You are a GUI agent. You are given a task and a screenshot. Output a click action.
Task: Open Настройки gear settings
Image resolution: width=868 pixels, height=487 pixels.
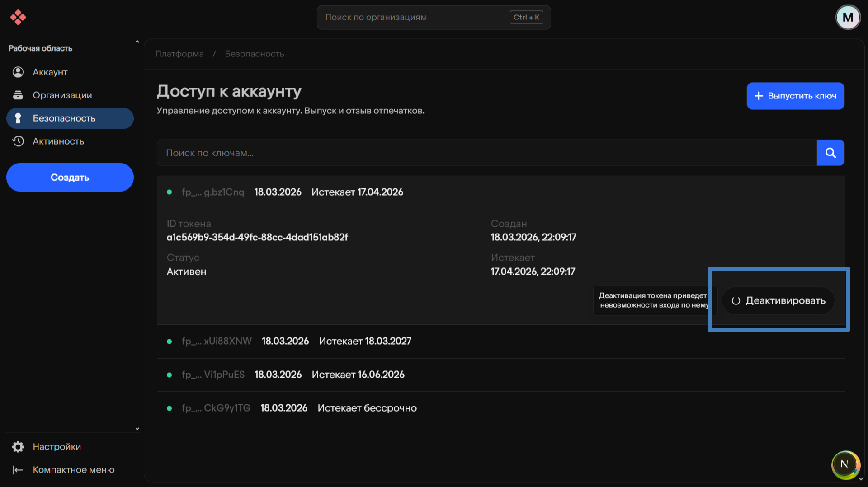(x=57, y=447)
